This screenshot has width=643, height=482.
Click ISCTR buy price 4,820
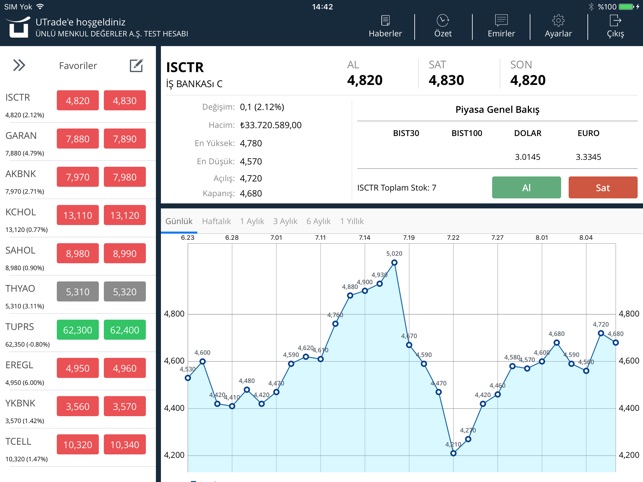click(x=78, y=101)
